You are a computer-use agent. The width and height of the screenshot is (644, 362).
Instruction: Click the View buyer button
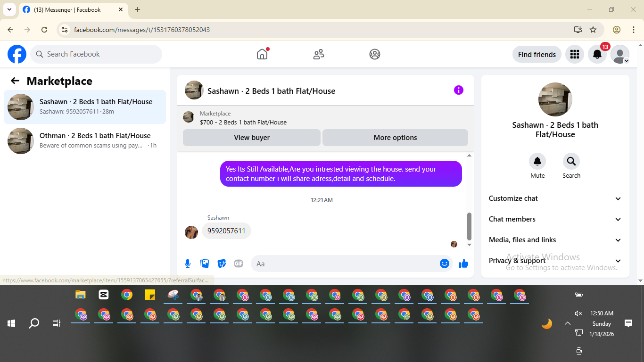[x=252, y=138]
